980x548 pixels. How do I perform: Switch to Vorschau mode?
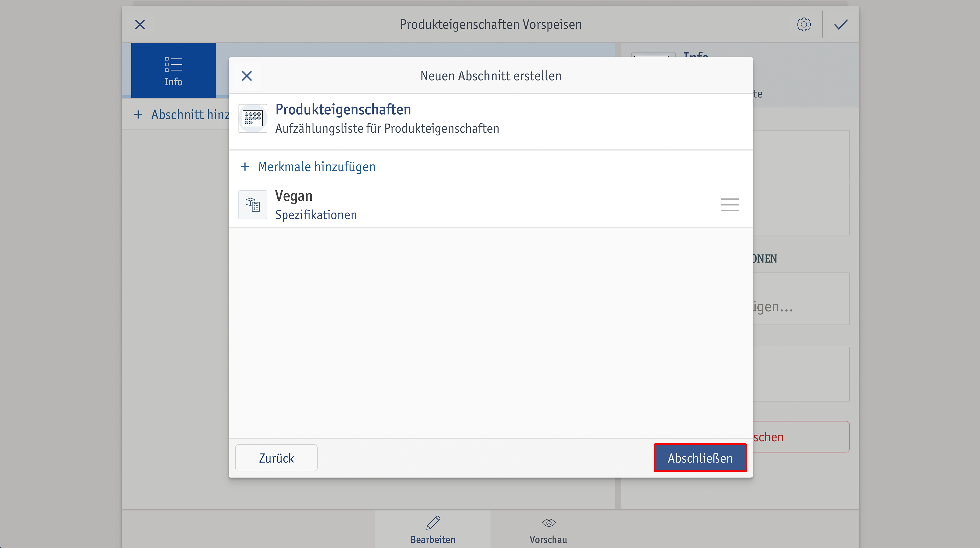click(548, 529)
